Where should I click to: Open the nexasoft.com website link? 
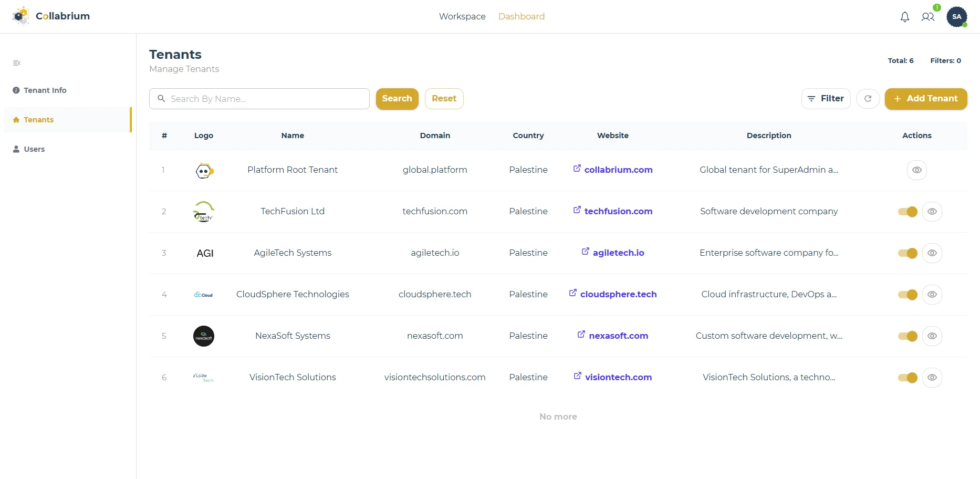[613, 336]
